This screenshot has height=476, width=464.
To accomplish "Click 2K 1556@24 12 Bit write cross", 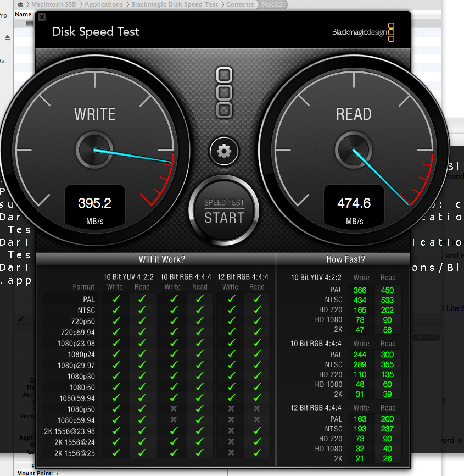I will (x=231, y=441).
